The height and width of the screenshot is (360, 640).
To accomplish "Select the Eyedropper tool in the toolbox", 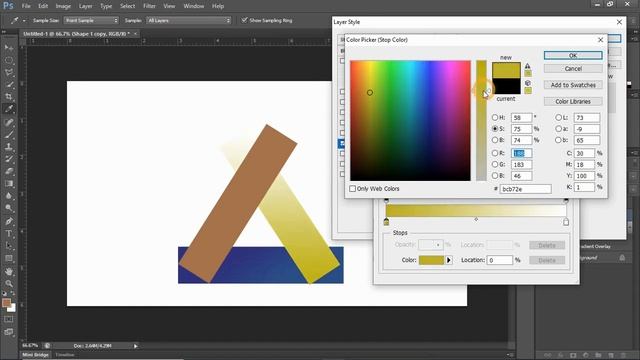I will 9,109.
